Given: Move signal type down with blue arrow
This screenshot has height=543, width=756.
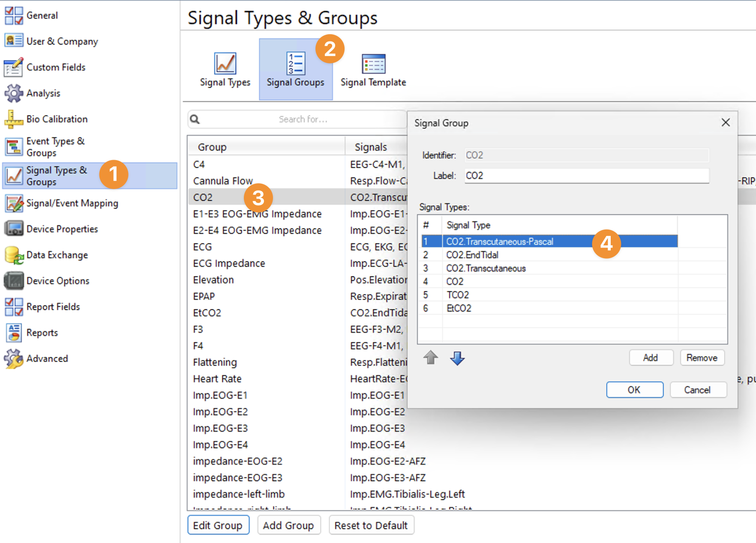Looking at the screenshot, I should pos(457,358).
